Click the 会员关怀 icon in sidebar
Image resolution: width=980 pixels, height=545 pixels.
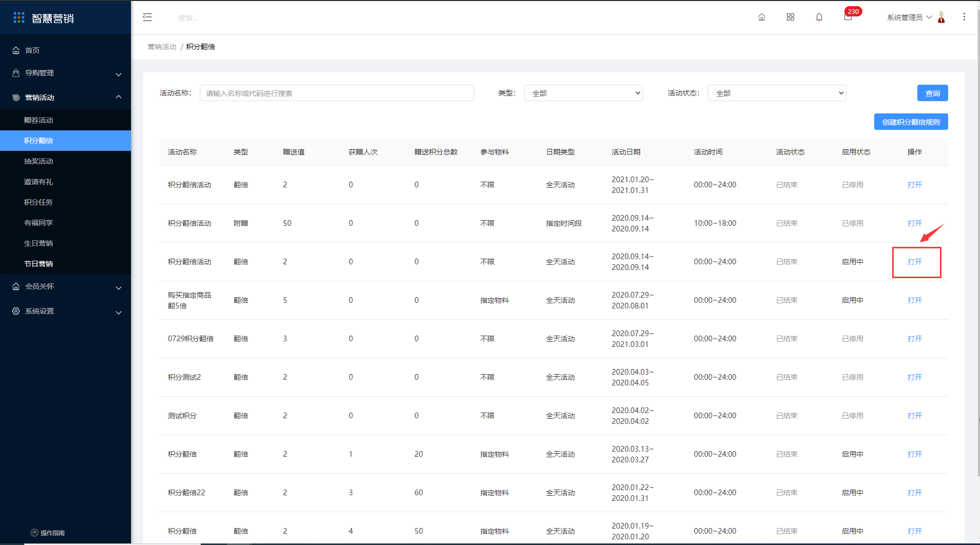tap(16, 286)
